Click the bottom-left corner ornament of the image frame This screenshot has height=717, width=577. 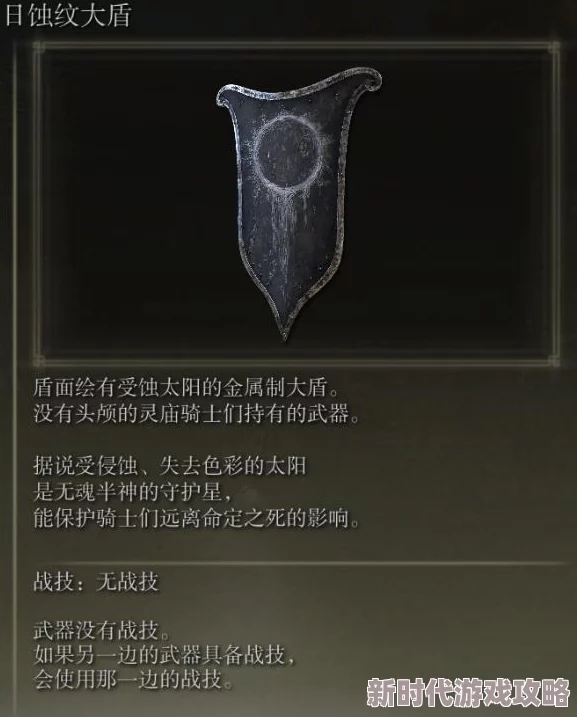point(39,360)
